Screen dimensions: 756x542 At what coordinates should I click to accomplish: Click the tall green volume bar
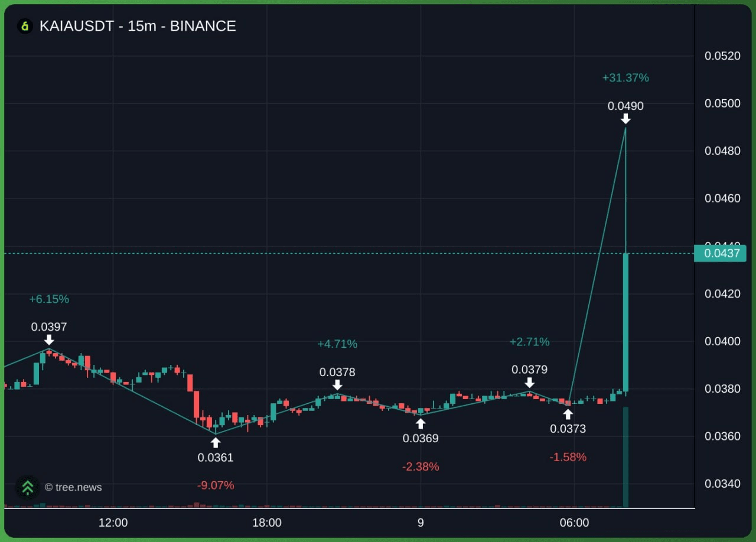pyautogui.click(x=625, y=457)
